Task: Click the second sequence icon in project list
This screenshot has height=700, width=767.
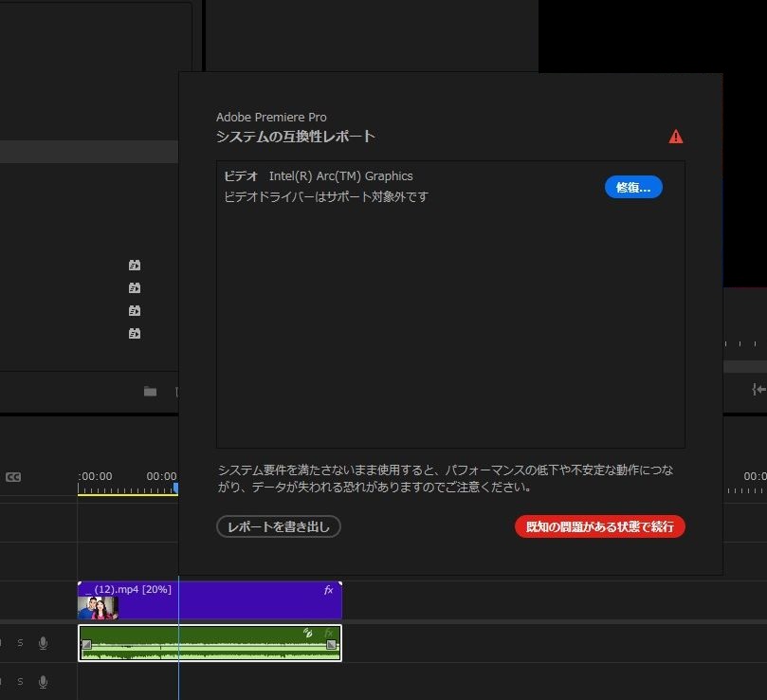Action: click(135, 288)
